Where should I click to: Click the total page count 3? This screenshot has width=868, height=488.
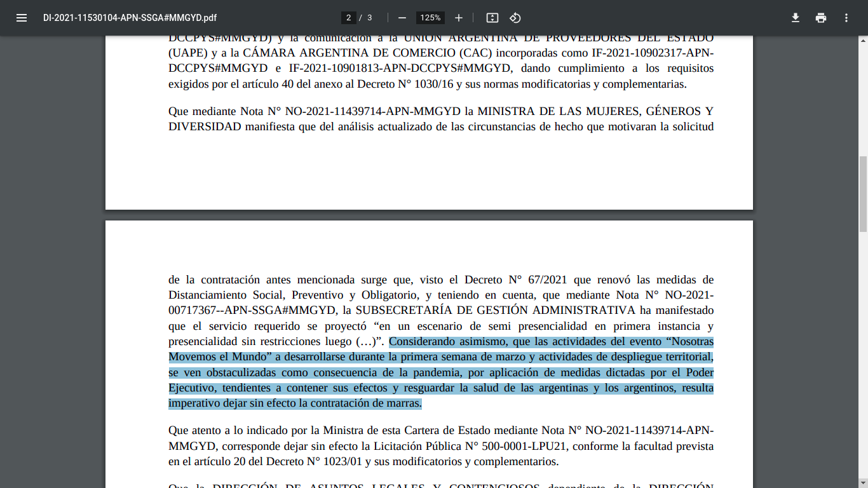(370, 18)
